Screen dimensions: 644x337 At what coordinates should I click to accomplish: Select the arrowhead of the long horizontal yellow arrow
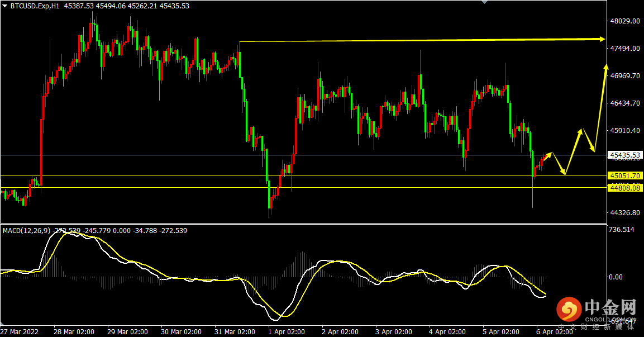pyautogui.click(x=602, y=39)
